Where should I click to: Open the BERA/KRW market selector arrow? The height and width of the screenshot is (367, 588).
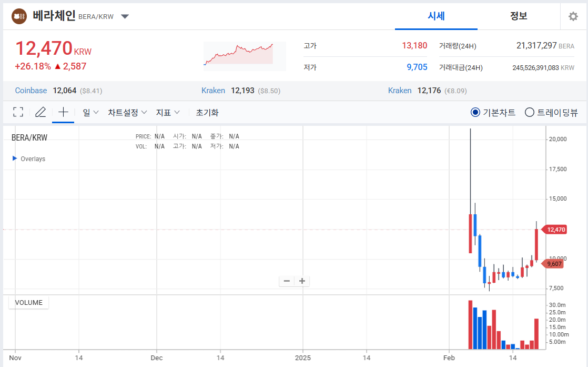125,16
